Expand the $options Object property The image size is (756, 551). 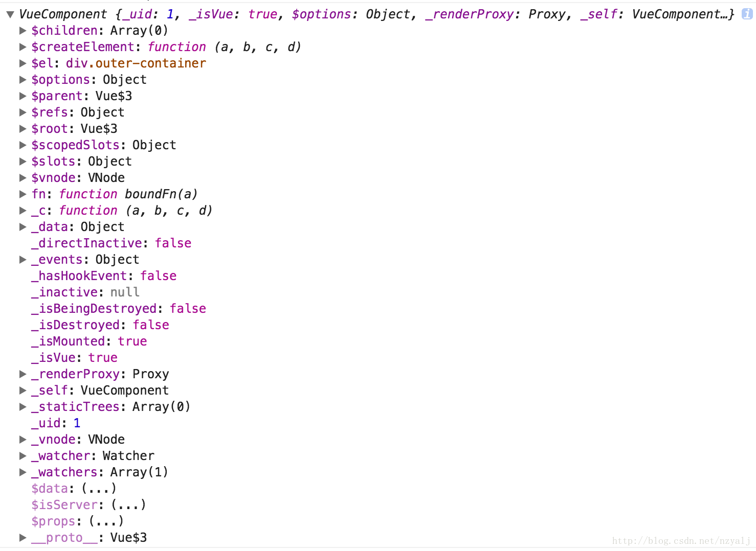23,80
